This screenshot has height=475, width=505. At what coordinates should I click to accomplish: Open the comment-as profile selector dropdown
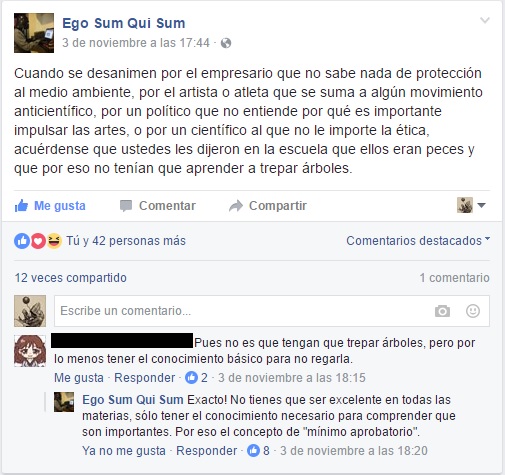[471, 205]
